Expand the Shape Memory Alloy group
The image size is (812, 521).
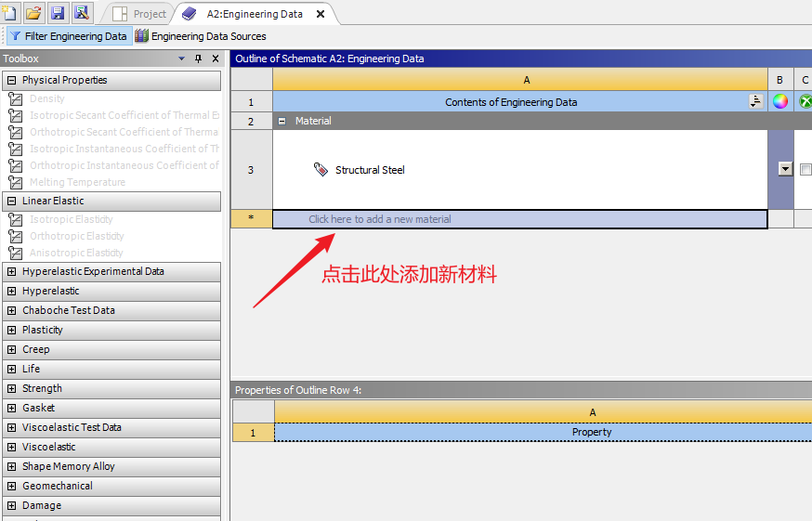click(11, 466)
